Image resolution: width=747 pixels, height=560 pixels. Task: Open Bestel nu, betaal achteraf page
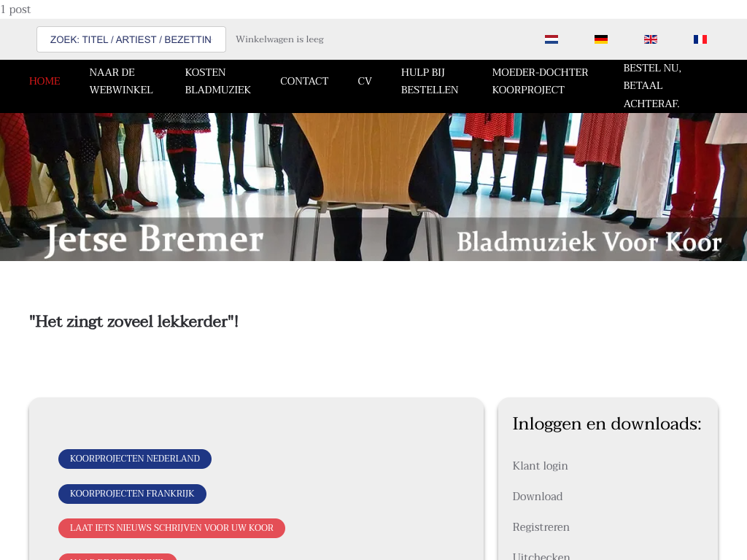pyautogui.click(x=652, y=85)
